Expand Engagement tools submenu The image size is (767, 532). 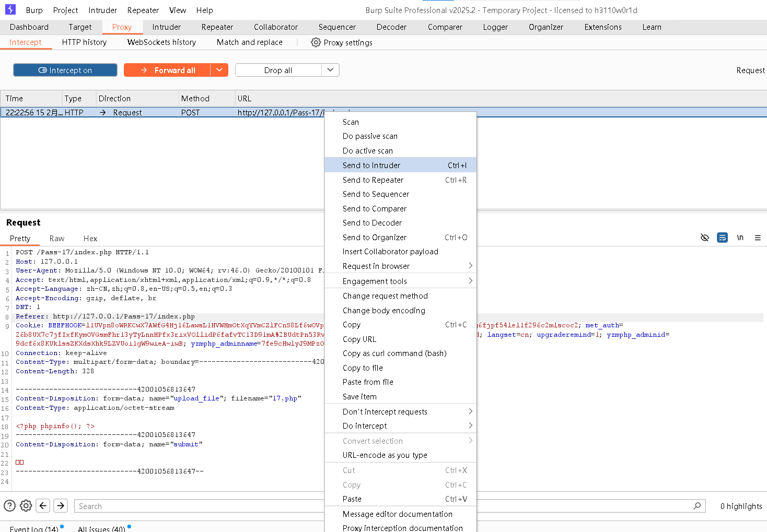point(400,281)
